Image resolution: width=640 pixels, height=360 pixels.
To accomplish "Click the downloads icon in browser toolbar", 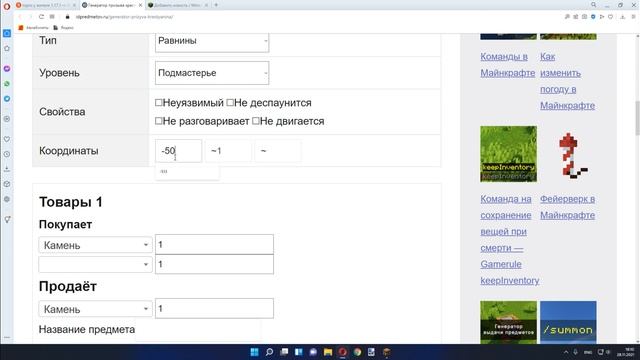I will click(622, 17).
